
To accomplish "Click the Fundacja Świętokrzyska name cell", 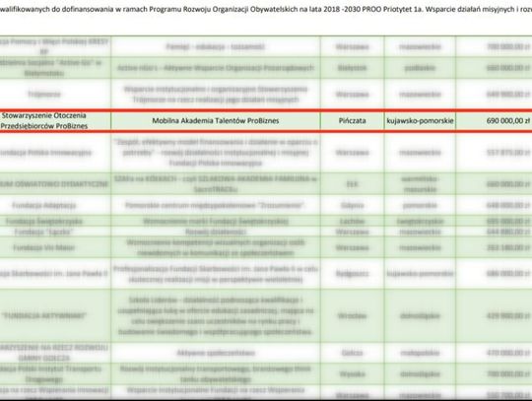I will click(44, 222).
